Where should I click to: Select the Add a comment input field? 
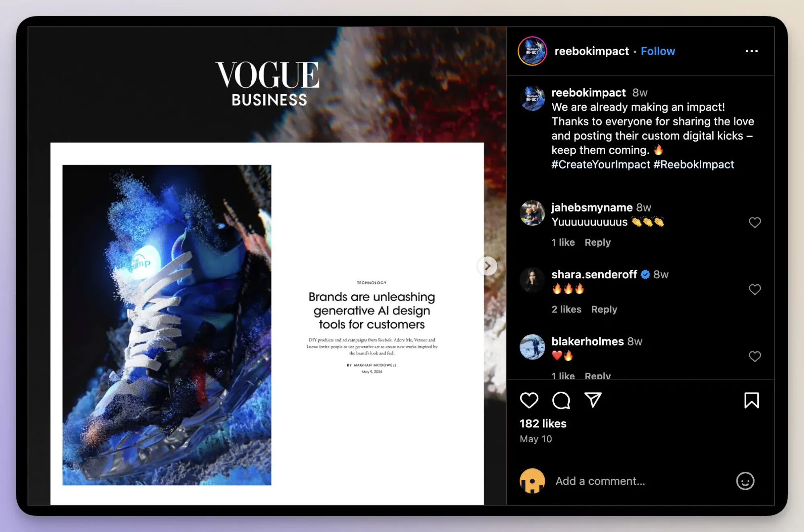[640, 481]
